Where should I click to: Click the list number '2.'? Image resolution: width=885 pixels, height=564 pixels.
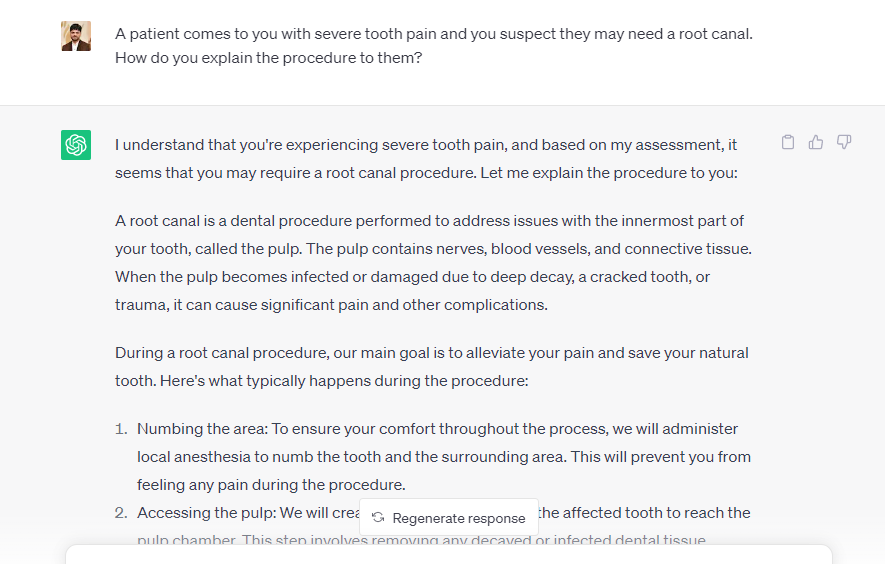(x=121, y=513)
